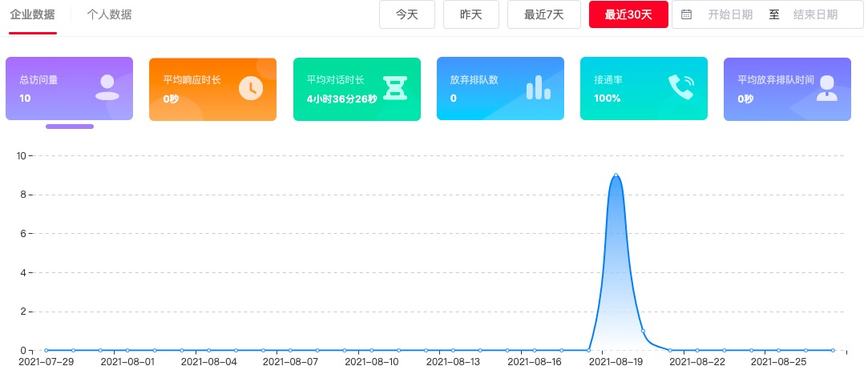Viewport: 868px width, 378px height.
Task: Click the y-axis label 6
Action: tap(24, 234)
